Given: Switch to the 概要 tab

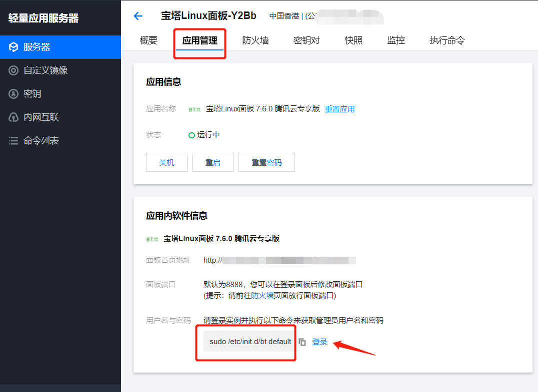Looking at the screenshot, I should (x=148, y=40).
